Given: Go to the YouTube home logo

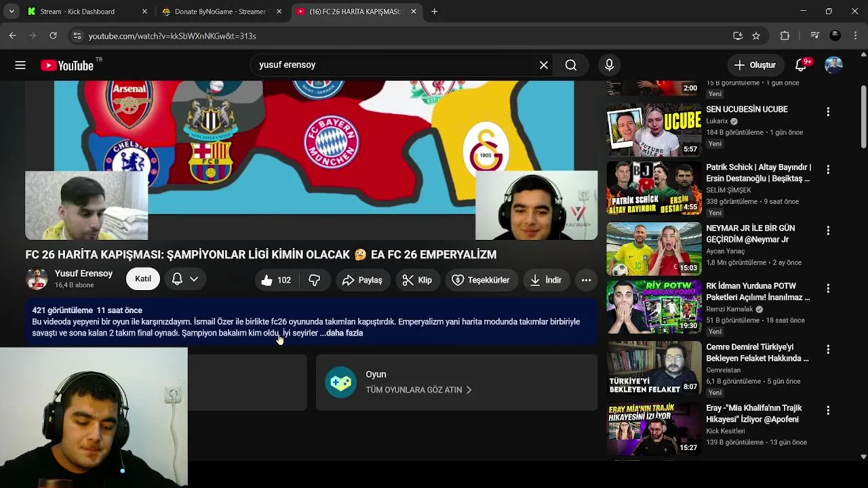Looking at the screenshot, I should tap(67, 65).
